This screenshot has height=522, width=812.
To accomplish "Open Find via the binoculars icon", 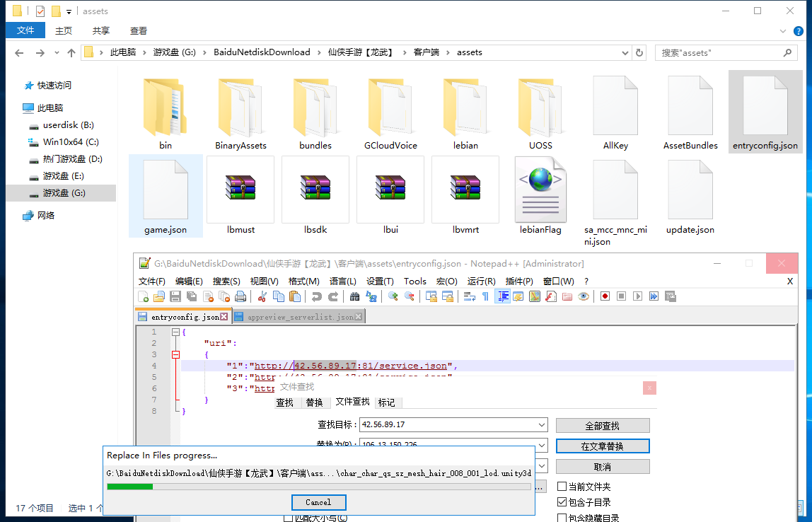I will pos(354,296).
